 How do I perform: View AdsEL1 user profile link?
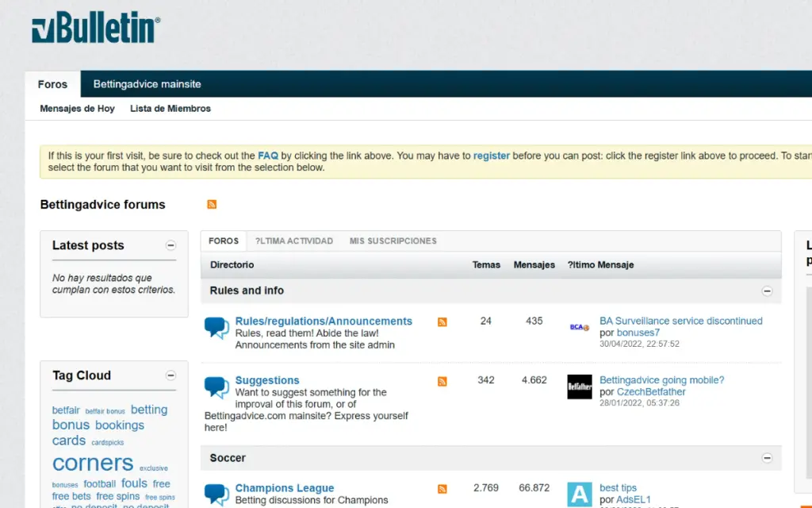point(634,500)
